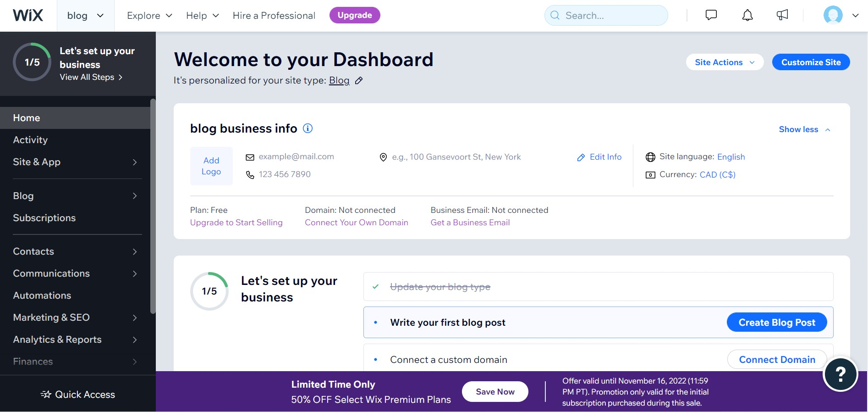Click Add Logo placeholder
The image size is (868, 412).
pos(211,166)
